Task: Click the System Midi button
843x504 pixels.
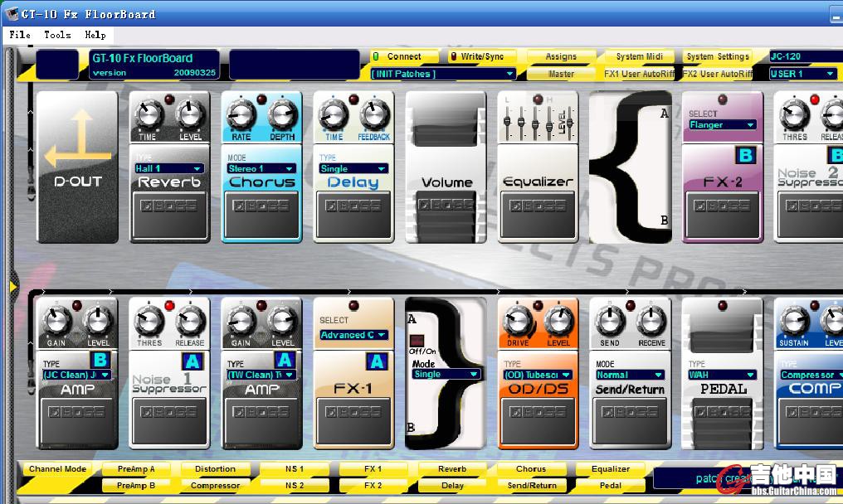Action: click(x=639, y=56)
